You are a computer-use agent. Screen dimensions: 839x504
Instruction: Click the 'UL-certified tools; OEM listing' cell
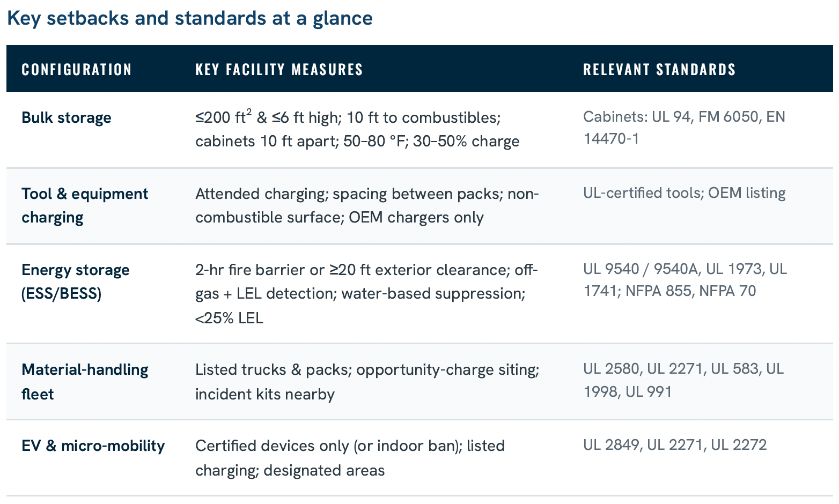click(x=684, y=193)
